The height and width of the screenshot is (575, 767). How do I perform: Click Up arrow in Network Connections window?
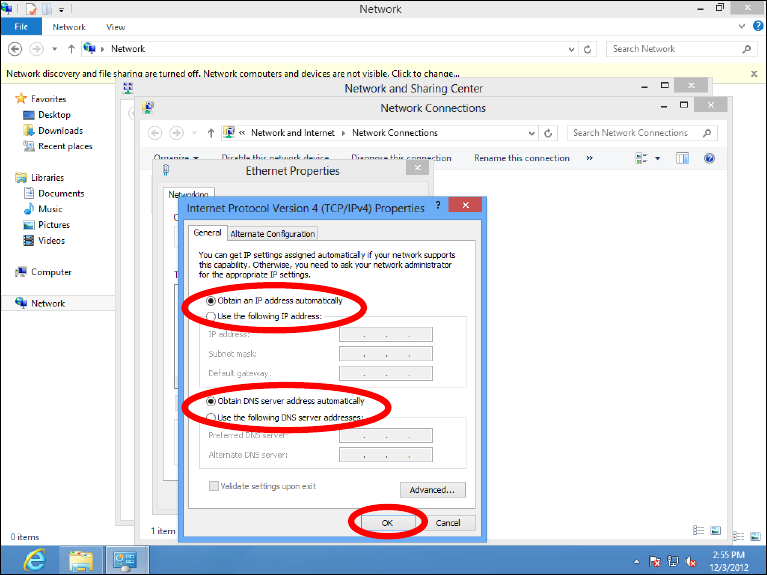[211, 133]
